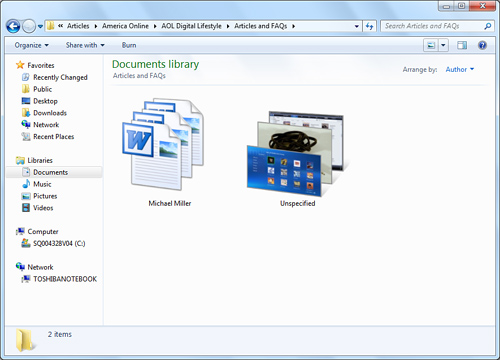Open Recently Changed in Favorites
500x360 pixels.
point(60,77)
